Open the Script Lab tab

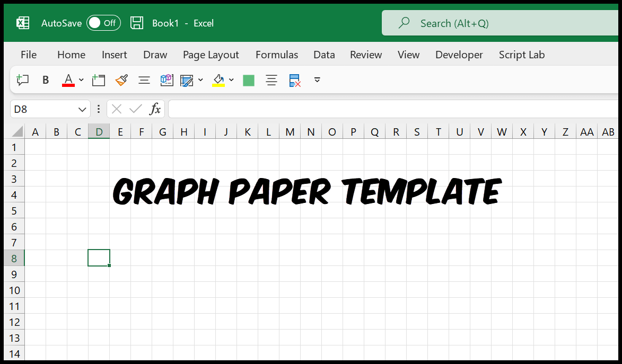click(522, 55)
